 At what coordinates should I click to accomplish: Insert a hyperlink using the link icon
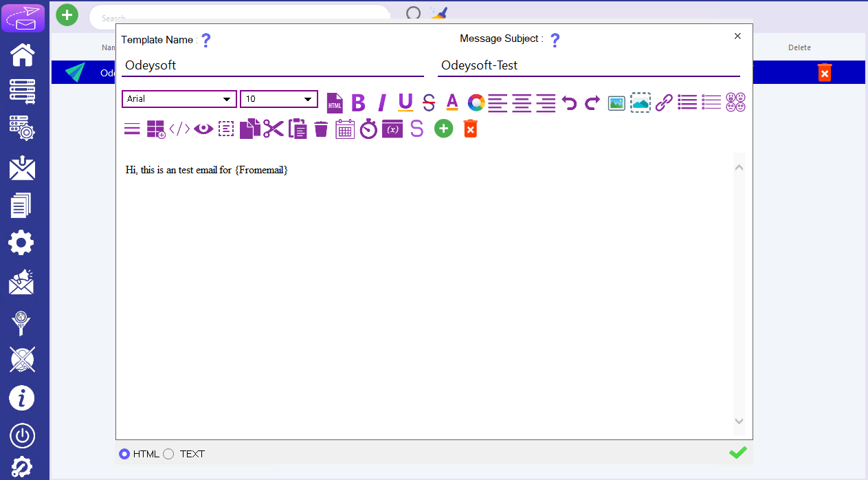pos(663,102)
